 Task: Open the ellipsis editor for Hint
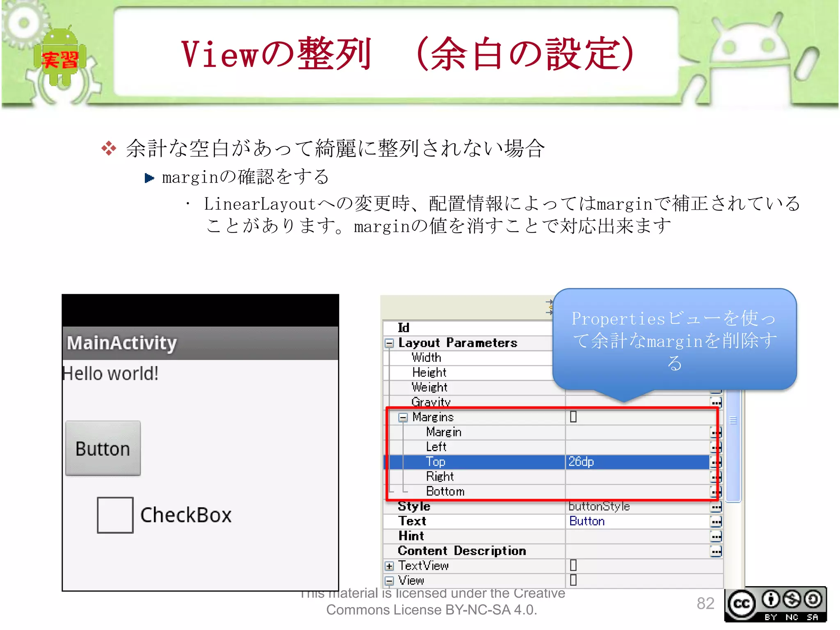tap(716, 536)
